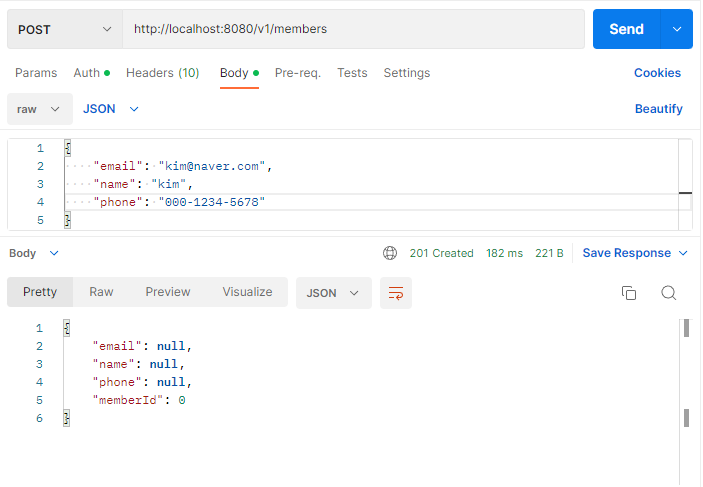This screenshot has height=487, width=703.
Task: Select the request Body tab
Action: (x=239, y=73)
